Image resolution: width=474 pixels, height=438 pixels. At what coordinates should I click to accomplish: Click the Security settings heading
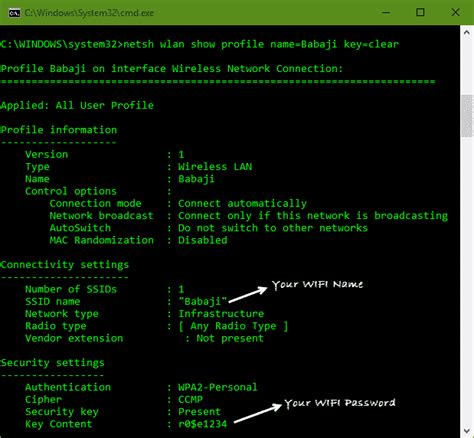52,363
